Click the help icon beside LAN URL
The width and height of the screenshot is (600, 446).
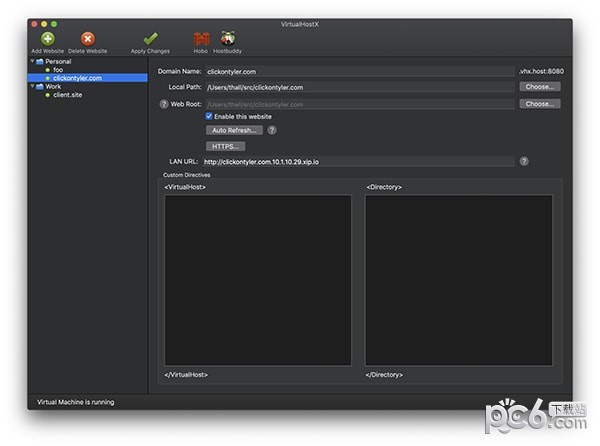pos(524,161)
